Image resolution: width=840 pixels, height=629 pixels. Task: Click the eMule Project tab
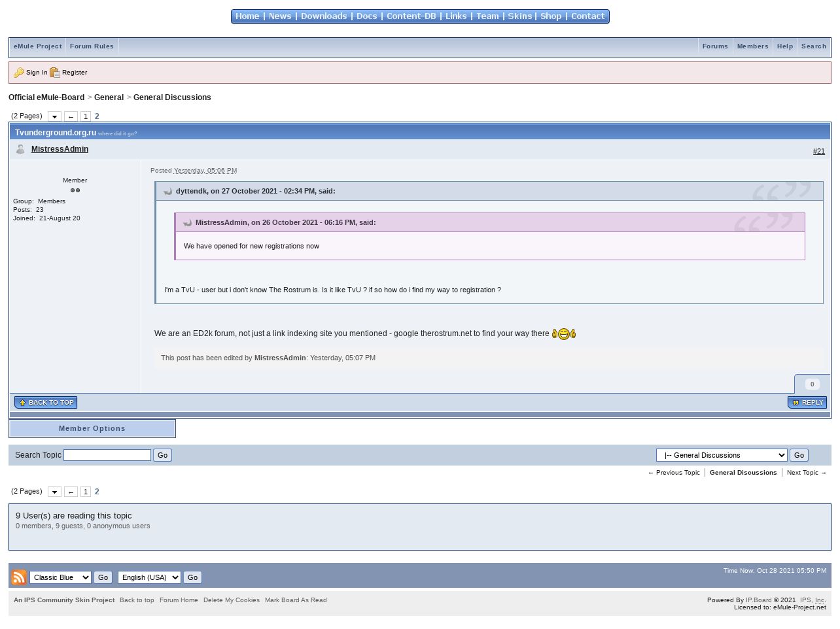(38, 46)
